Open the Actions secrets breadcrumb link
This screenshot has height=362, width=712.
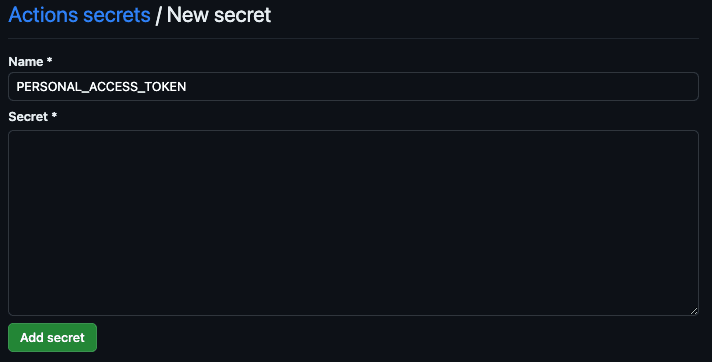[x=79, y=15]
